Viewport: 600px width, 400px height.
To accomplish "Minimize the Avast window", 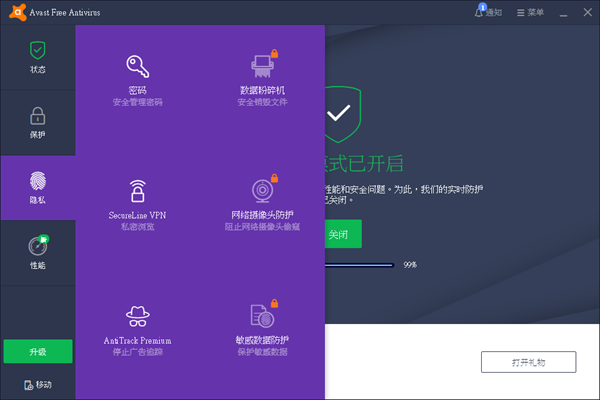I will 563,13.
